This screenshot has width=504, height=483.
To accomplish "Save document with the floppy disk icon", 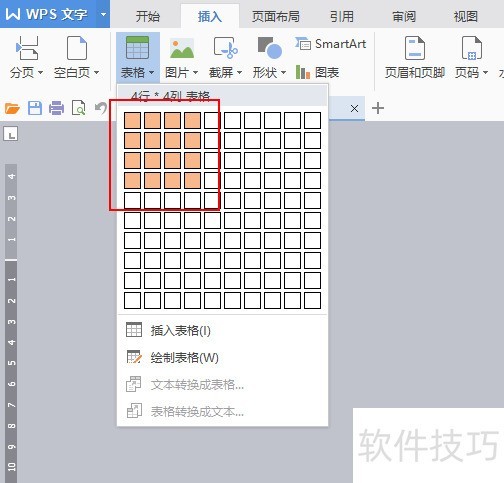I will pos(35,108).
